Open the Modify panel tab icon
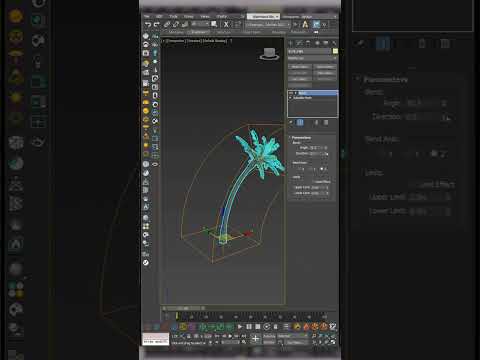Viewport: 480px width, 360px height. [x=299, y=43]
